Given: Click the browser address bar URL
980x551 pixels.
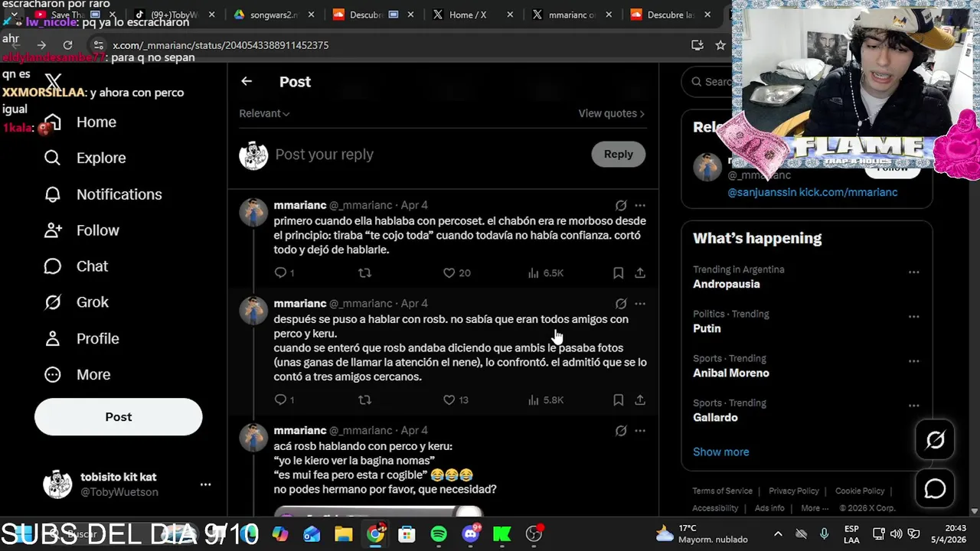Looking at the screenshot, I should 220,45.
